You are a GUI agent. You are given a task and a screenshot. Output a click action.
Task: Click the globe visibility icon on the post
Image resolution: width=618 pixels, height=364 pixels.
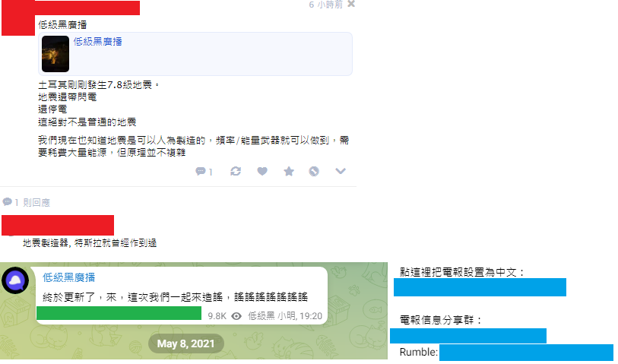click(314, 172)
